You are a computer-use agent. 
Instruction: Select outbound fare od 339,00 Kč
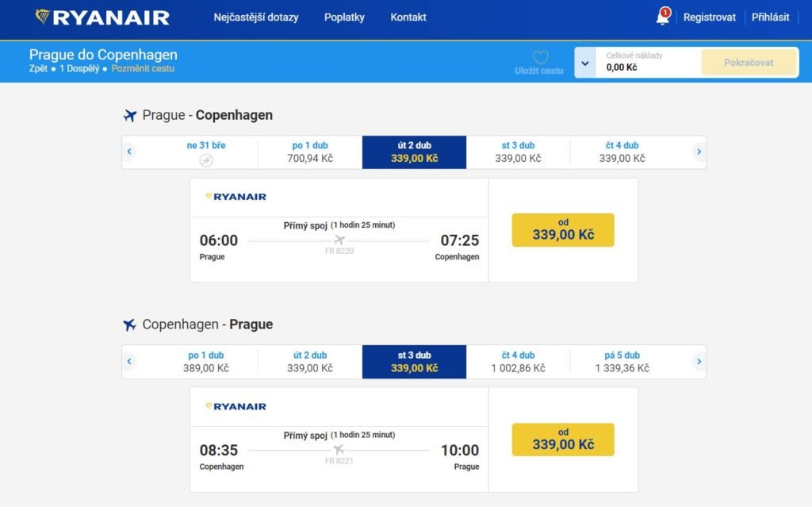tap(563, 229)
